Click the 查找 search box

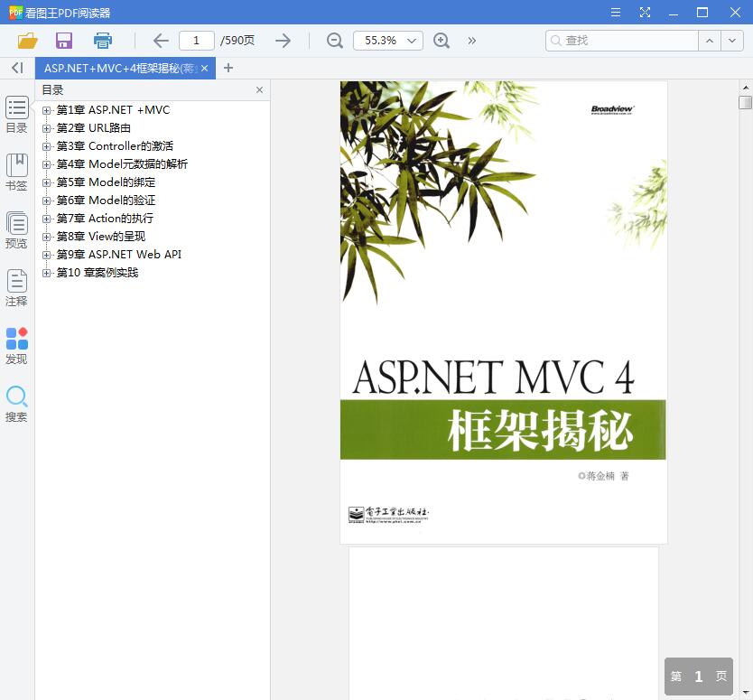622,41
